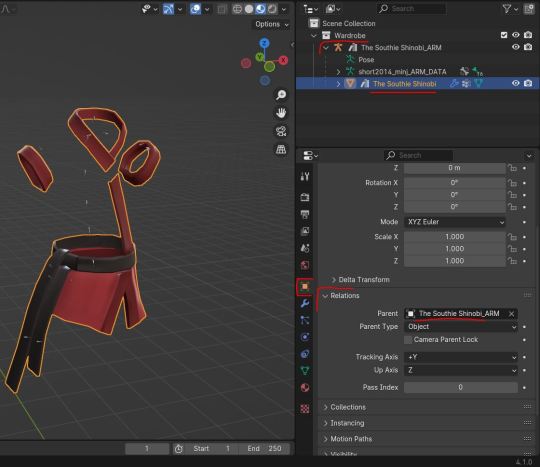Open the View Layer properties tab

(305, 231)
